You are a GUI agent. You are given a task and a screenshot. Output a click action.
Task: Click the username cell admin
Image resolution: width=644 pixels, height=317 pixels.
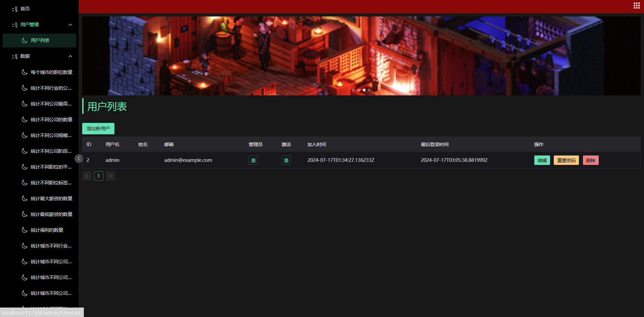112,160
